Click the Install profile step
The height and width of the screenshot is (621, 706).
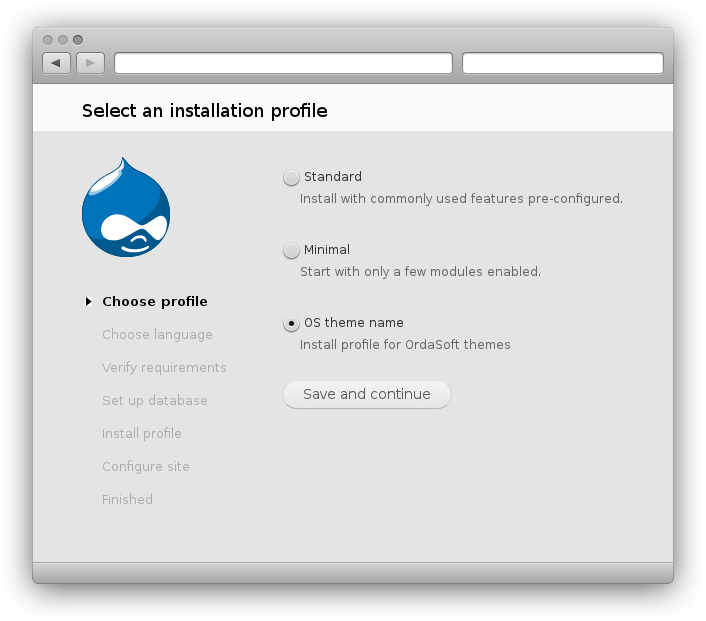142,433
